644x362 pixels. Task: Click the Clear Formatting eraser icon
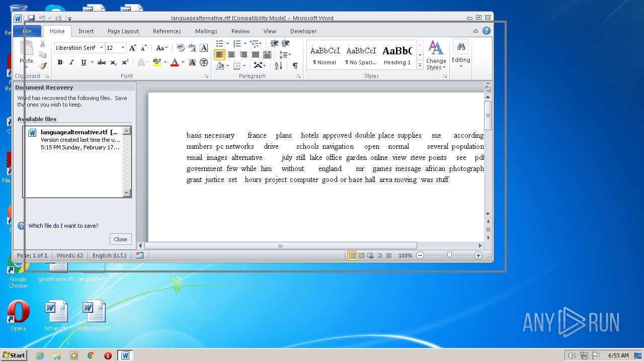(181, 48)
